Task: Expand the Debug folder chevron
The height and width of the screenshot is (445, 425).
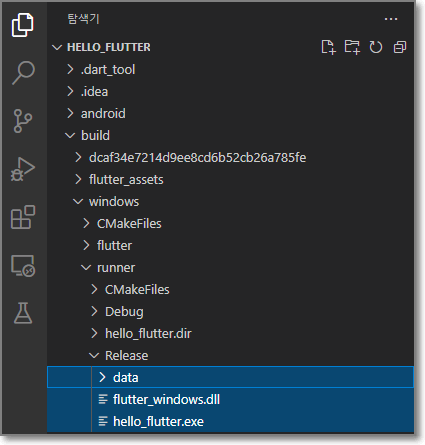Action: (94, 311)
